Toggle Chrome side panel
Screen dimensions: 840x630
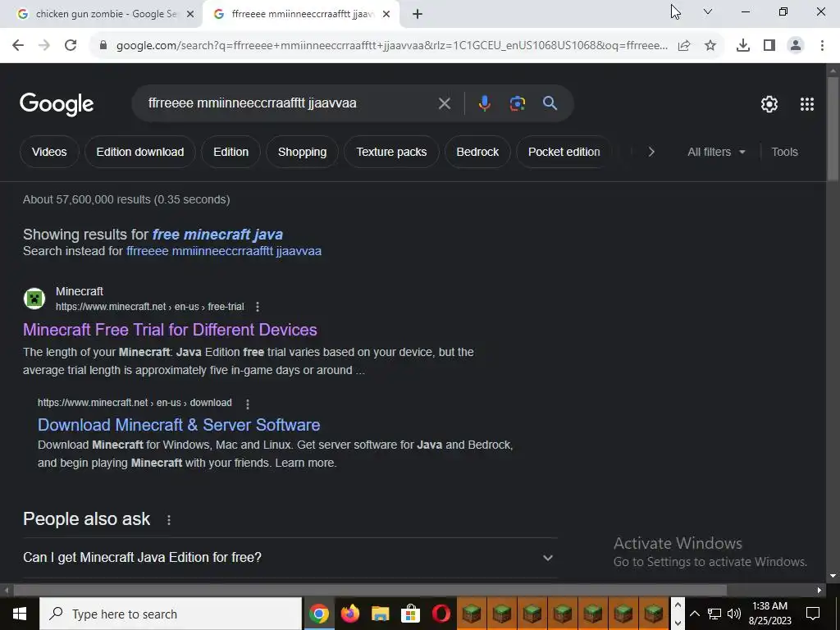click(769, 46)
